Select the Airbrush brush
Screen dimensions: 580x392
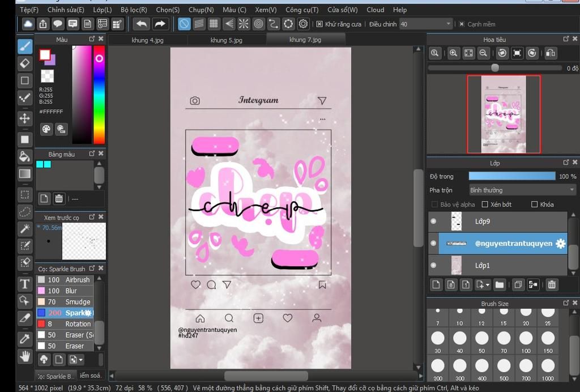pos(65,280)
